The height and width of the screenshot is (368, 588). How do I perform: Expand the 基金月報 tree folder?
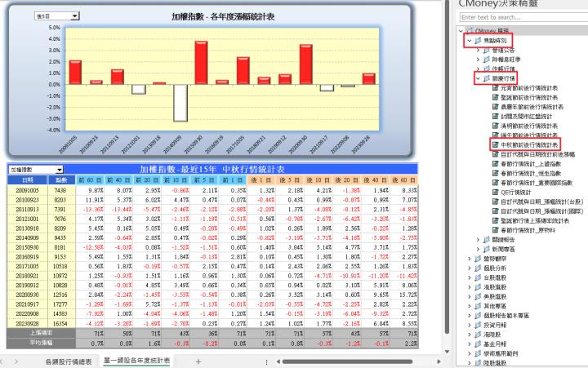click(469, 344)
